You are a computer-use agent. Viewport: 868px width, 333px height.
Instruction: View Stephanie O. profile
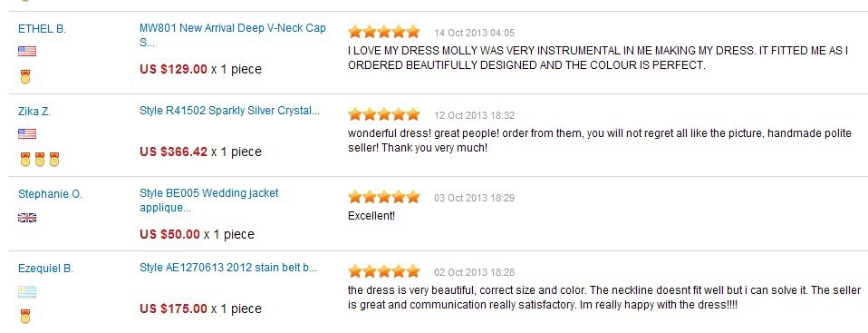[50, 194]
